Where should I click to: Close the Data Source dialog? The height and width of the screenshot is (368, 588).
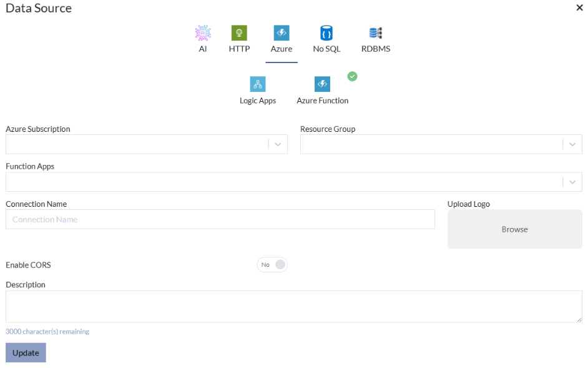[579, 7]
